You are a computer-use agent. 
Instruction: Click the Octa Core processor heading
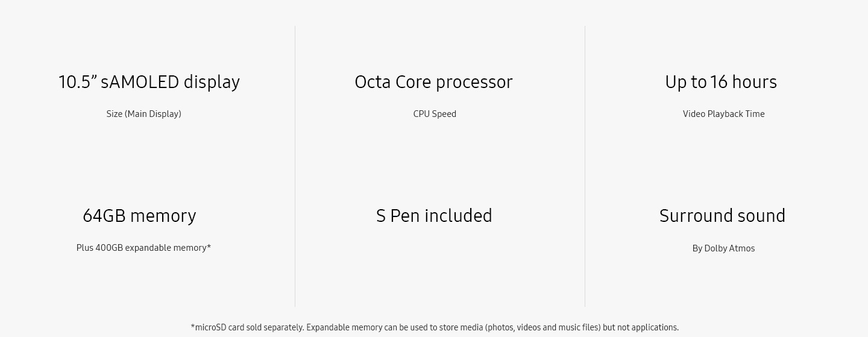[433, 82]
